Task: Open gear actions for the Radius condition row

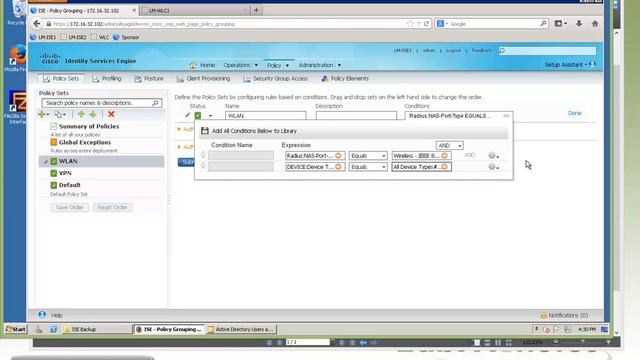Action: [x=493, y=156]
